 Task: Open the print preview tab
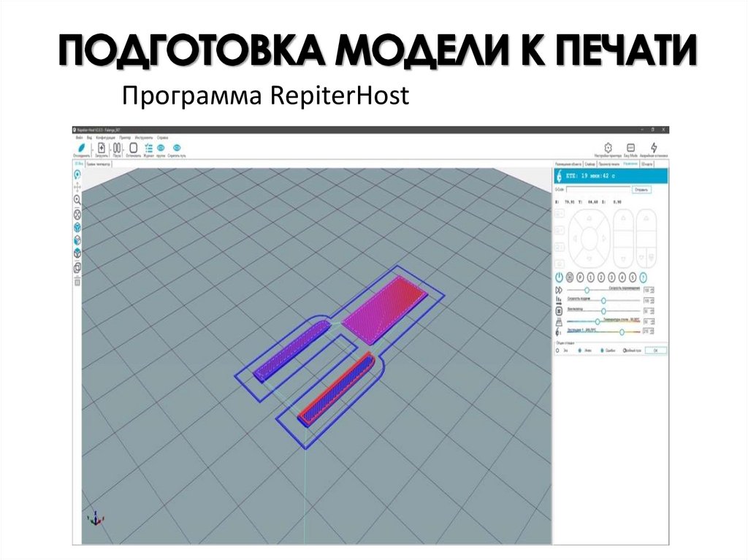610,164
